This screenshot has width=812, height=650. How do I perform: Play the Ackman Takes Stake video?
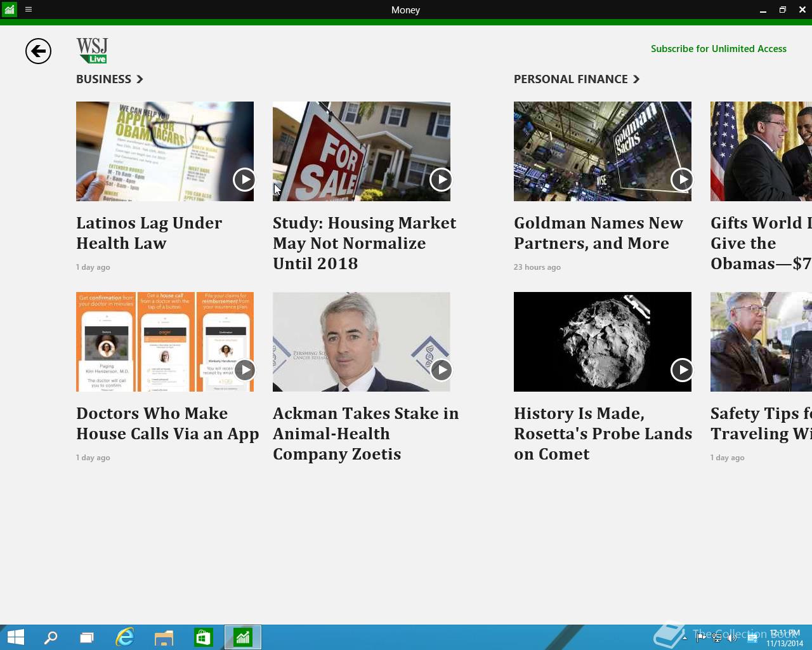(x=441, y=370)
